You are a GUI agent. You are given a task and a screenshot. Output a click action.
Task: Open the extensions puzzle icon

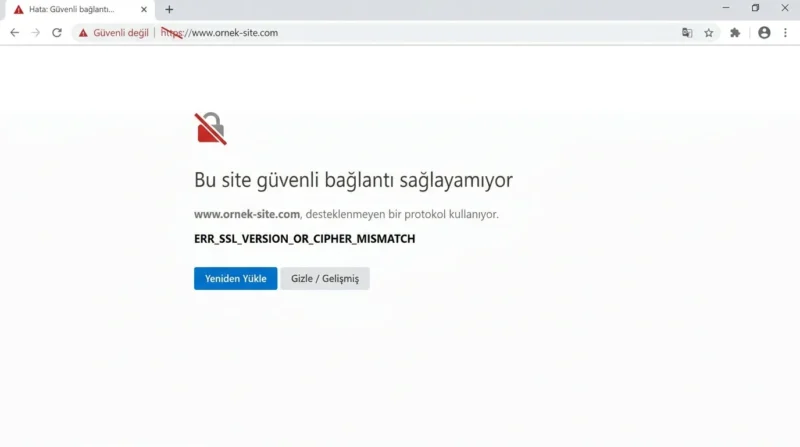pos(735,33)
